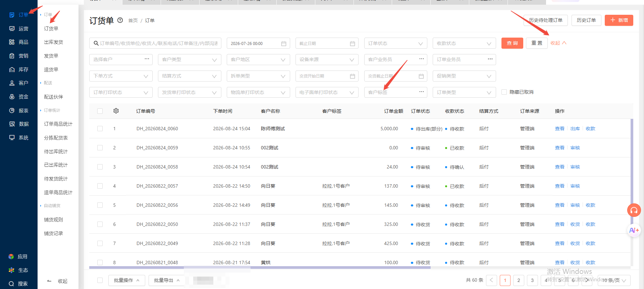Expand the 订单状态 filter dropdown
This screenshot has height=289, width=644.
[x=395, y=43]
